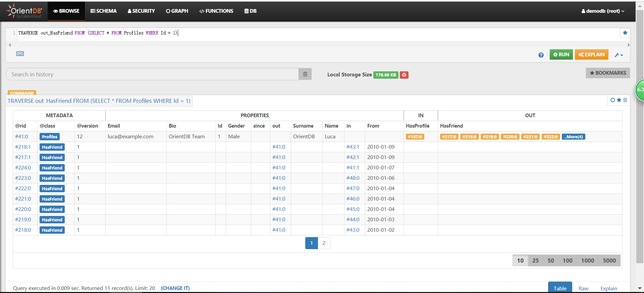This screenshot has height=293, width=644.
Task: Click CHANGE IT limit link
Action: tap(175, 288)
